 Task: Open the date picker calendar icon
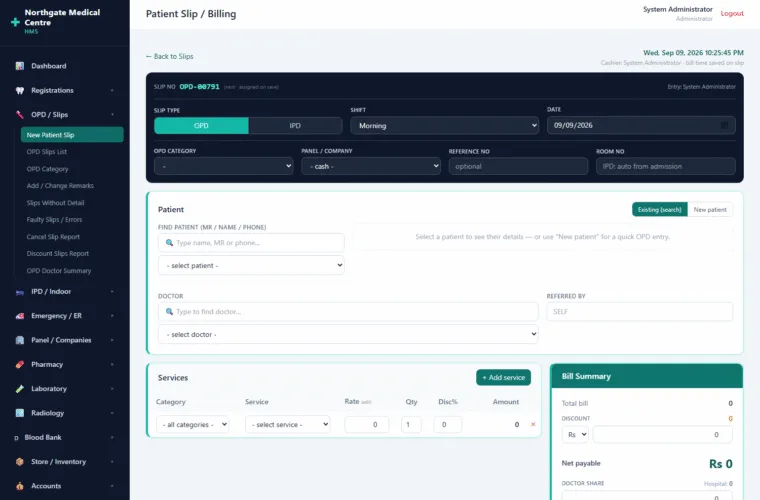coord(724,125)
